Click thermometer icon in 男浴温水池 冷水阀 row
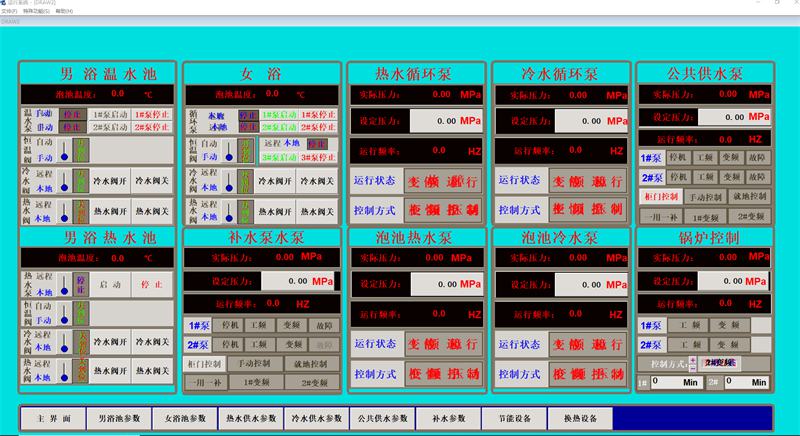The height and width of the screenshot is (436, 800). (x=63, y=182)
